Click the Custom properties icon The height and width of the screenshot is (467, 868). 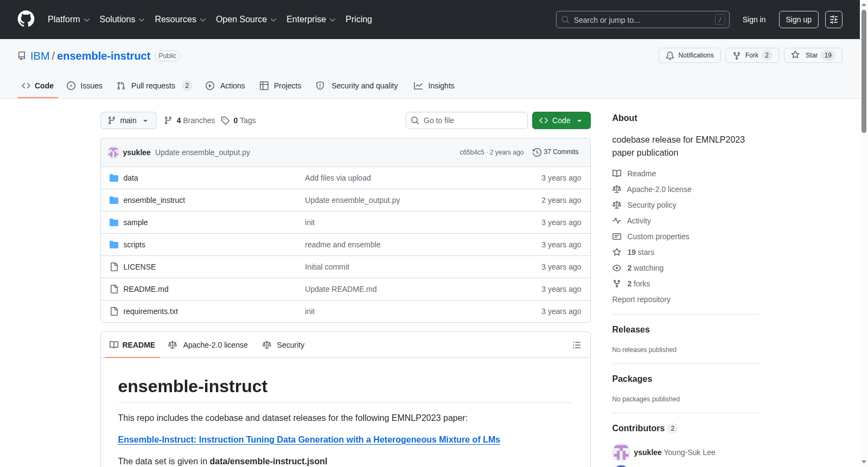point(617,236)
